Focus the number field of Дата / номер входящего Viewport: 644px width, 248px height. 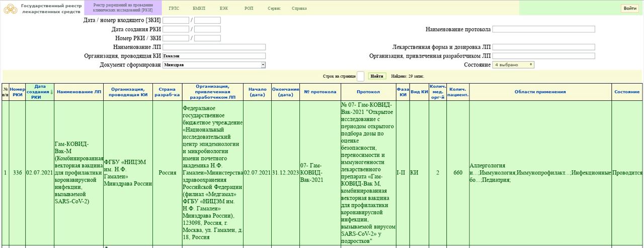(x=207, y=21)
